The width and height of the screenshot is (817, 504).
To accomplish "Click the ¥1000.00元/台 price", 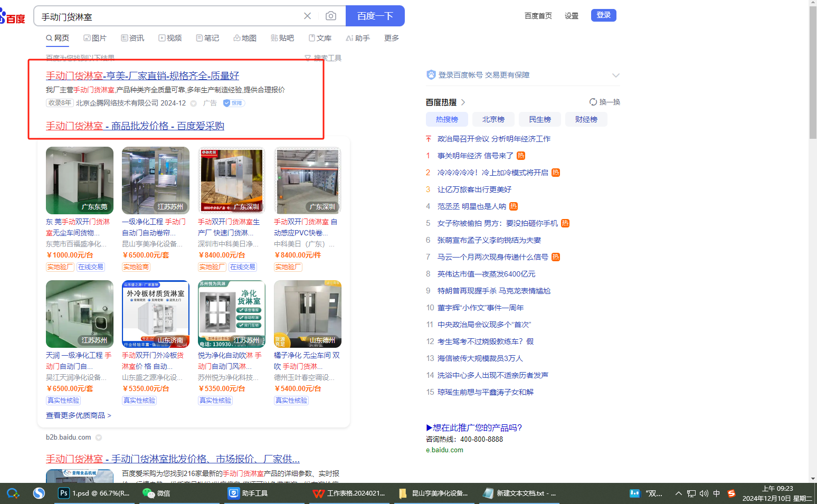I will [70, 255].
